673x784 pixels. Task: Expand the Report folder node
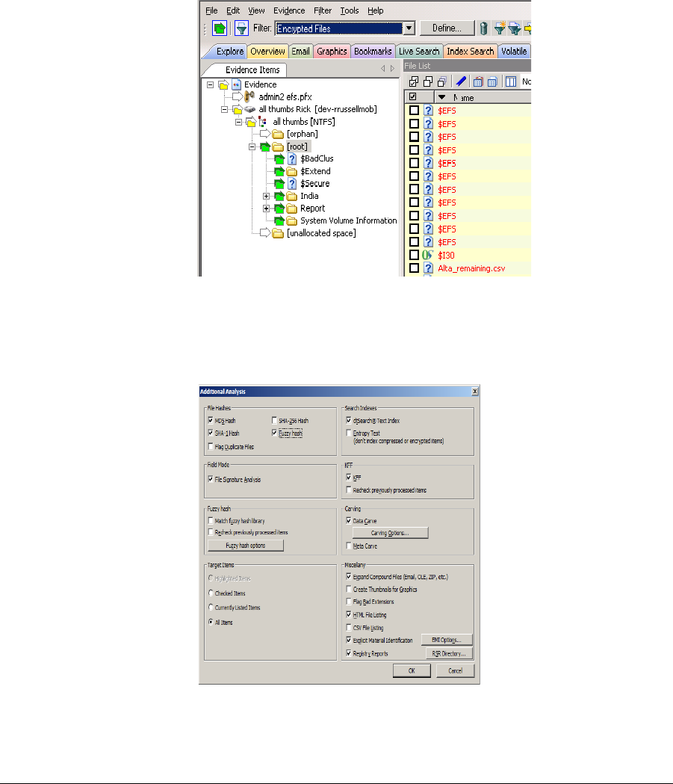pyautogui.click(x=267, y=209)
